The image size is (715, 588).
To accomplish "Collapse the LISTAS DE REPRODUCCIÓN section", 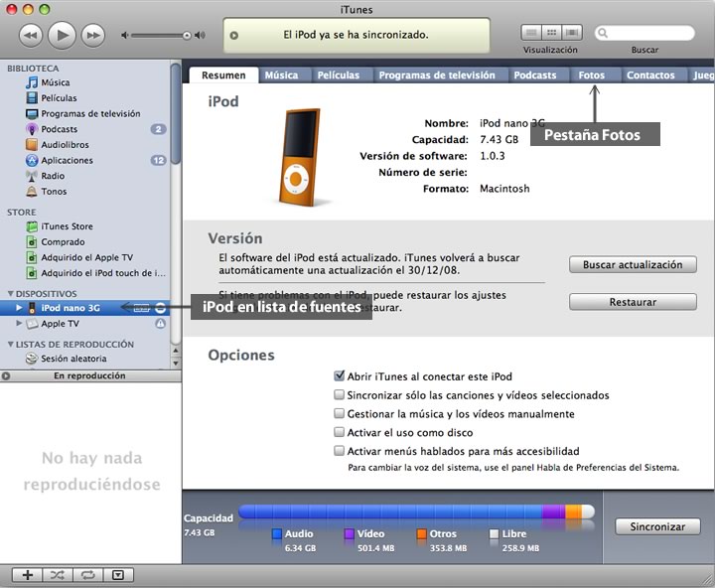I will click(x=11, y=344).
